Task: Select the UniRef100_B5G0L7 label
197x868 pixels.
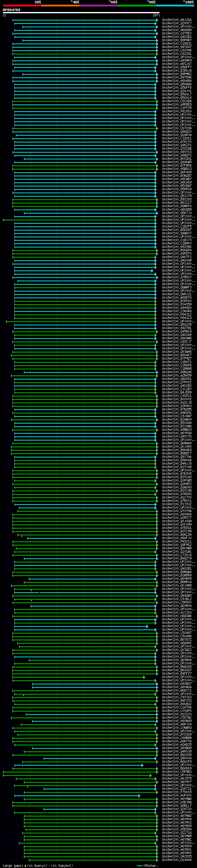Action: (x=176, y=94)
